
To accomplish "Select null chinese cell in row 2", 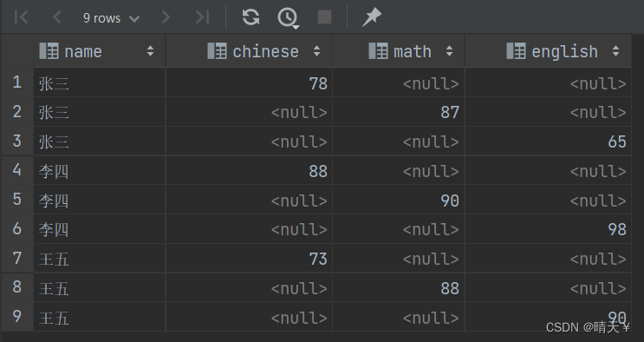I will (249, 112).
